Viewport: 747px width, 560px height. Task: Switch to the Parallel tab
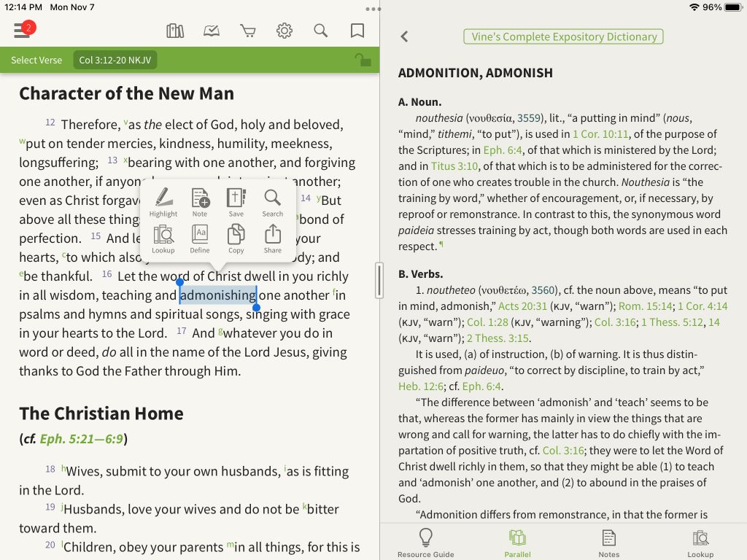point(517,542)
